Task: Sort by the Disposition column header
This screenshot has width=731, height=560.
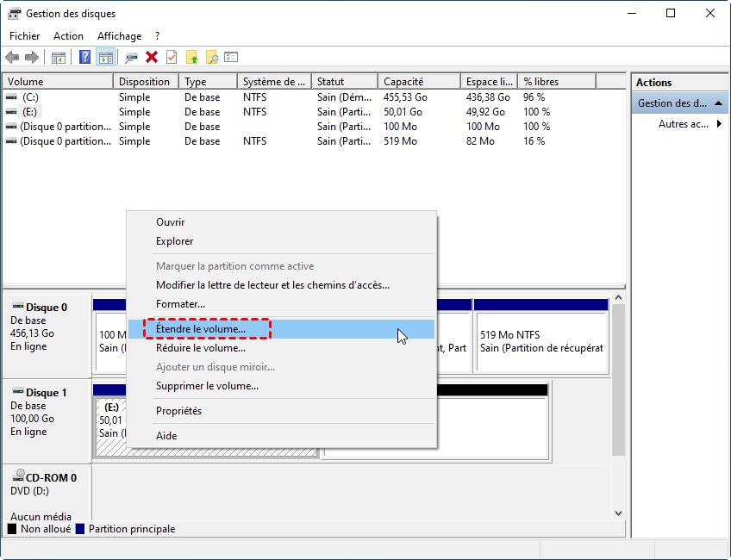Action: [146, 82]
